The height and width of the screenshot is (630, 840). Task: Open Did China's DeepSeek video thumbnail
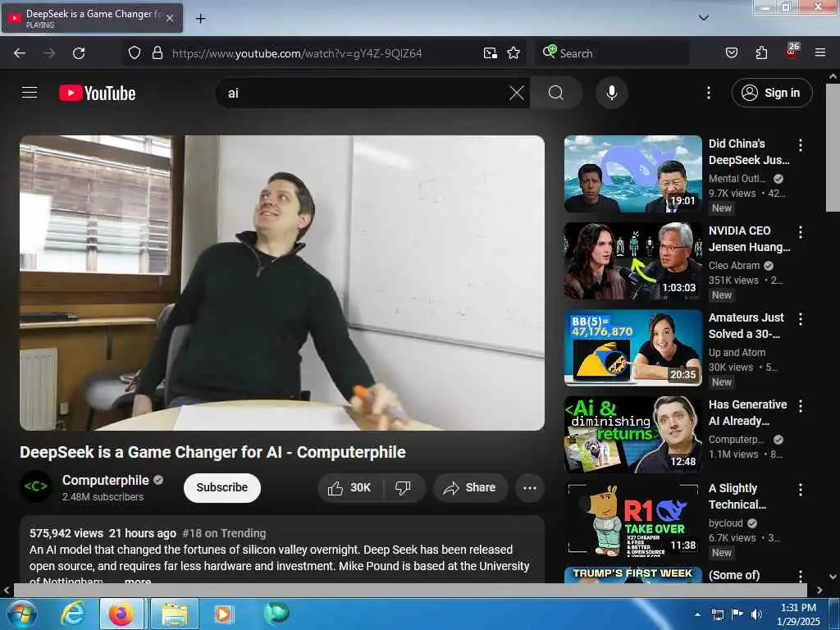pos(632,174)
